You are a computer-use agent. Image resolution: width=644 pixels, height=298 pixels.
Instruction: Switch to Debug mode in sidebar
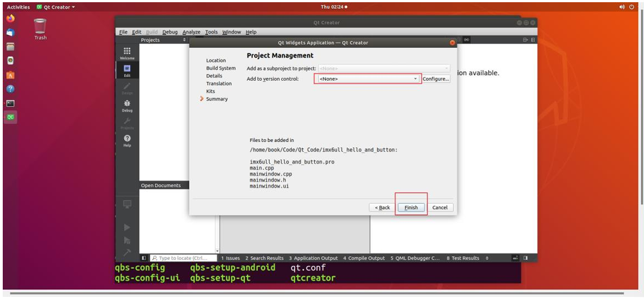pyautogui.click(x=127, y=106)
